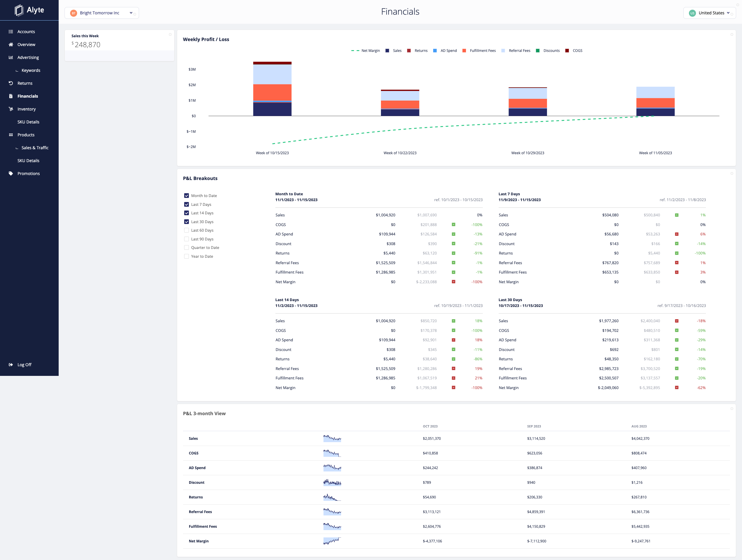Click the Sales sparkline thumbnail
Screen dimensions: 742x560
point(332,438)
